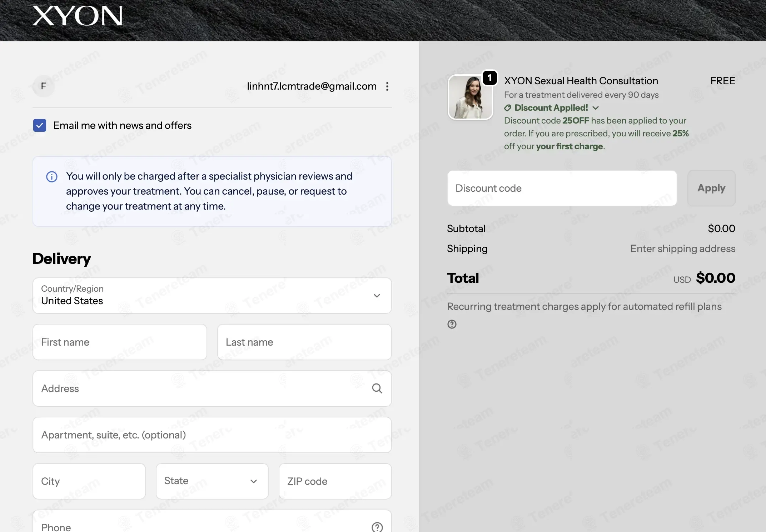Focus the Discount code field
The width and height of the screenshot is (766, 532).
click(x=562, y=188)
